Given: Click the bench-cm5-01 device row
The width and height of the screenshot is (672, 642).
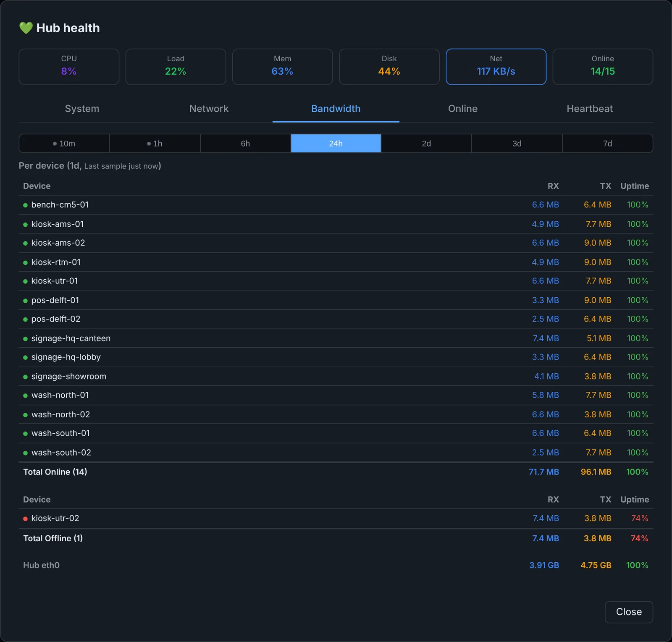Looking at the screenshot, I should click(336, 205).
